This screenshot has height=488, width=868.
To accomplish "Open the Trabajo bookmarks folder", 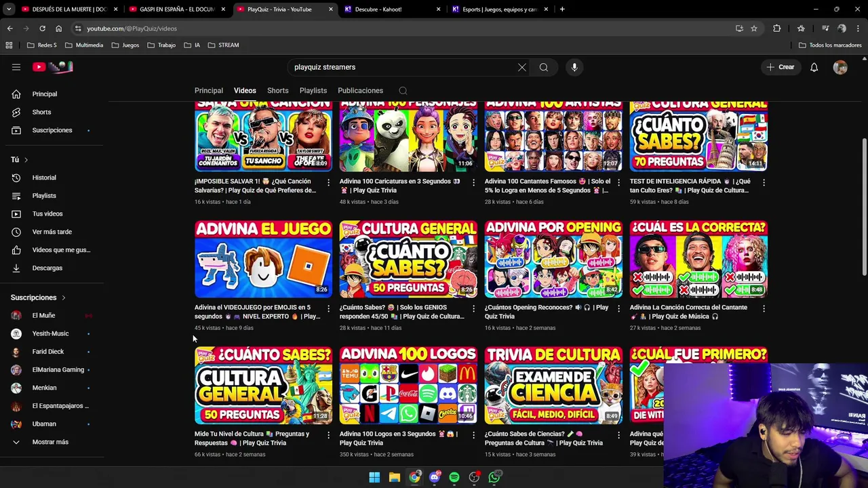I will point(161,45).
